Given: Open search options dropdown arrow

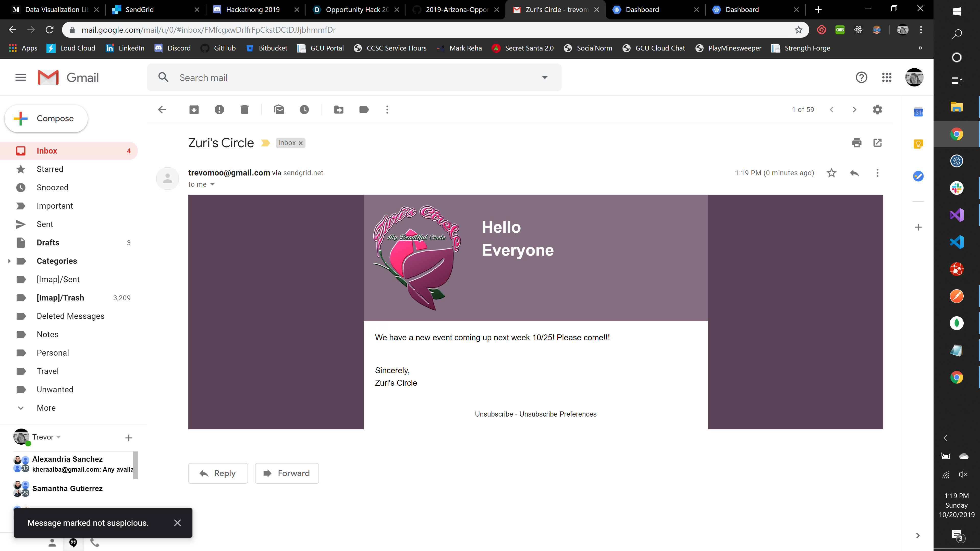Looking at the screenshot, I should pos(545,78).
